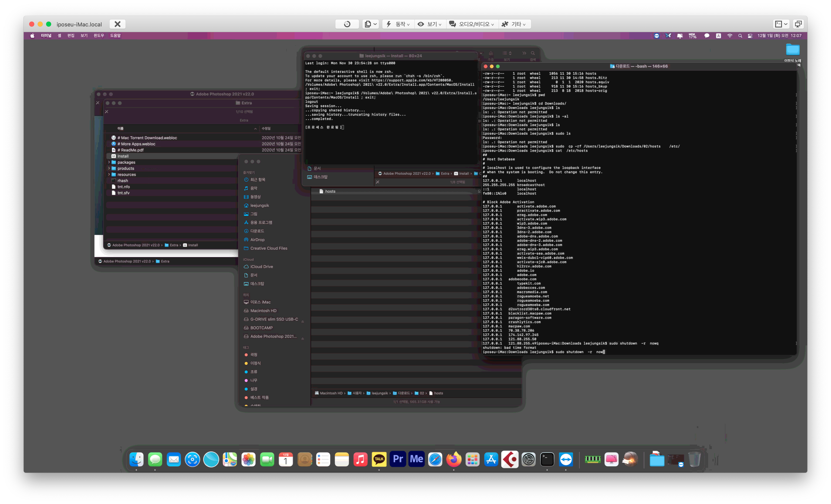The width and height of the screenshot is (831, 504).
Task: Close the iposeu-iMac.local session tab
Action: click(117, 24)
